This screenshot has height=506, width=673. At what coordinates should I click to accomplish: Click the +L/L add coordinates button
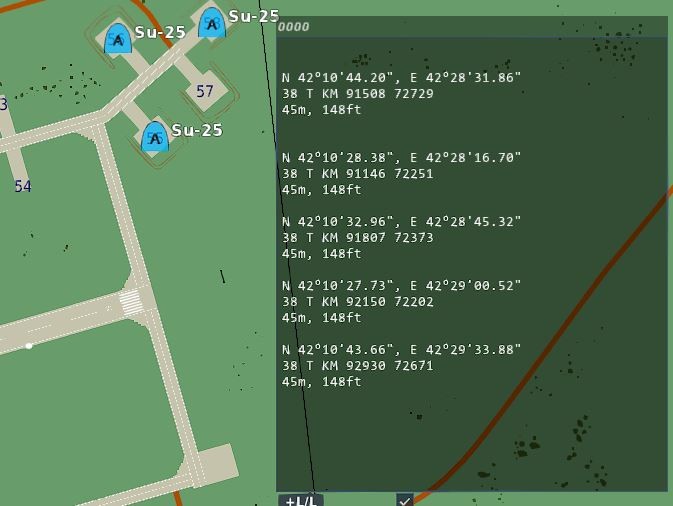(x=301, y=500)
